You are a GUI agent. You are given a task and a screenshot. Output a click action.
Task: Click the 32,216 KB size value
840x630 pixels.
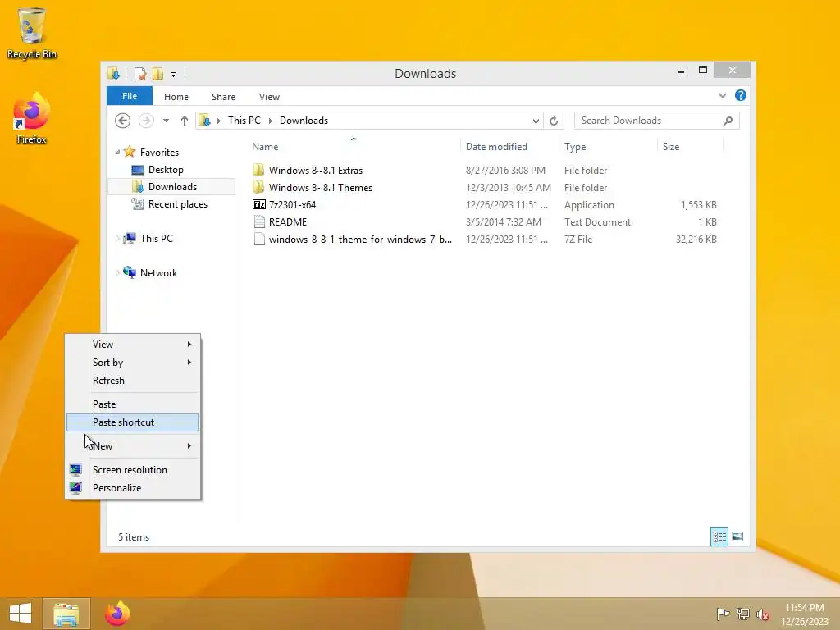[696, 240]
